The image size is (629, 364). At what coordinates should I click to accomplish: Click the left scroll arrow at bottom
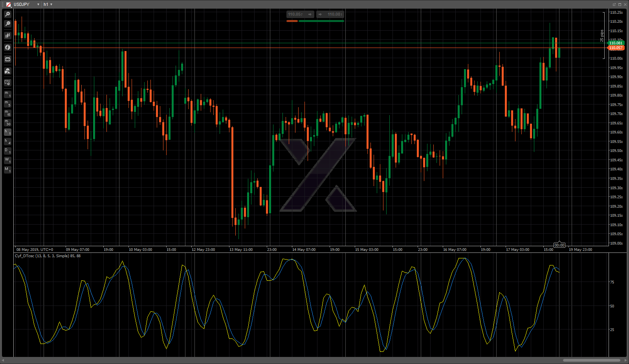coord(3,360)
